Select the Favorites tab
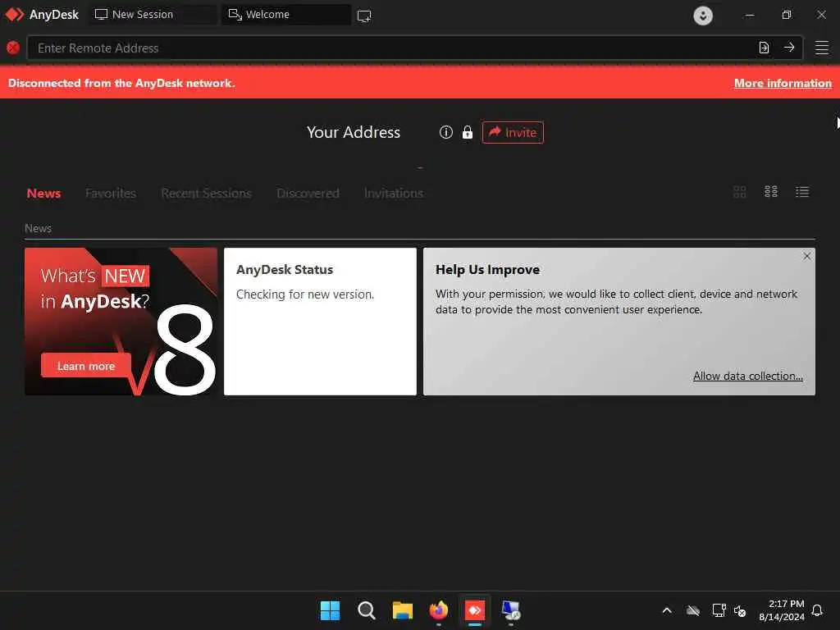The image size is (840, 630). [111, 194]
